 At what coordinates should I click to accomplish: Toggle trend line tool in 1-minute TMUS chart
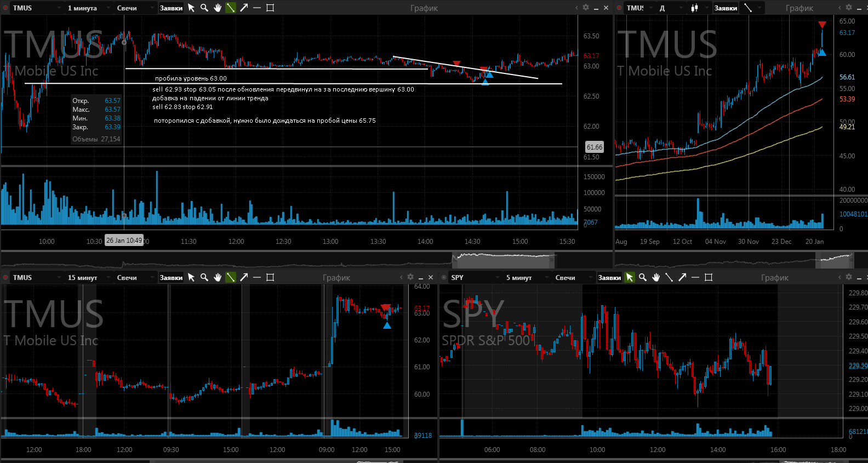click(231, 8)
